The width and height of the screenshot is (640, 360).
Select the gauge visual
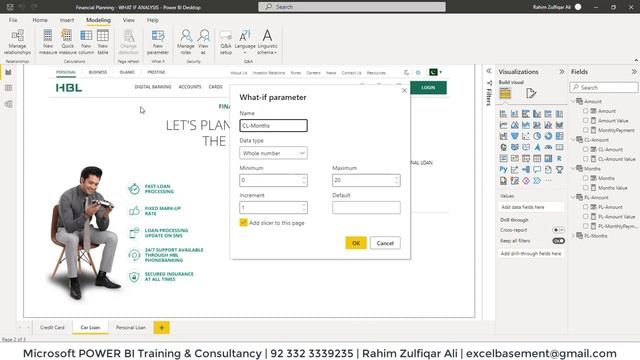548,147
